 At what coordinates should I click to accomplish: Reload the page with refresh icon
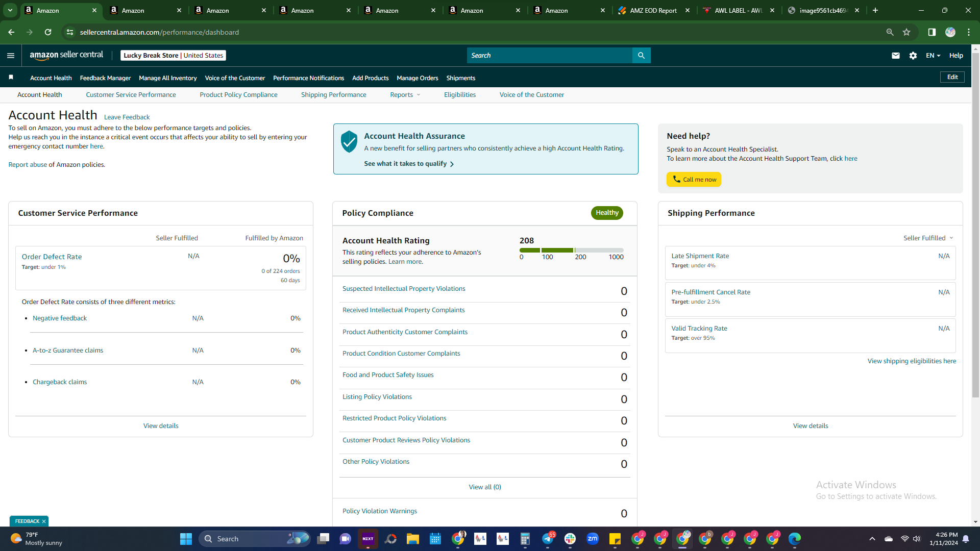point(48,32)
